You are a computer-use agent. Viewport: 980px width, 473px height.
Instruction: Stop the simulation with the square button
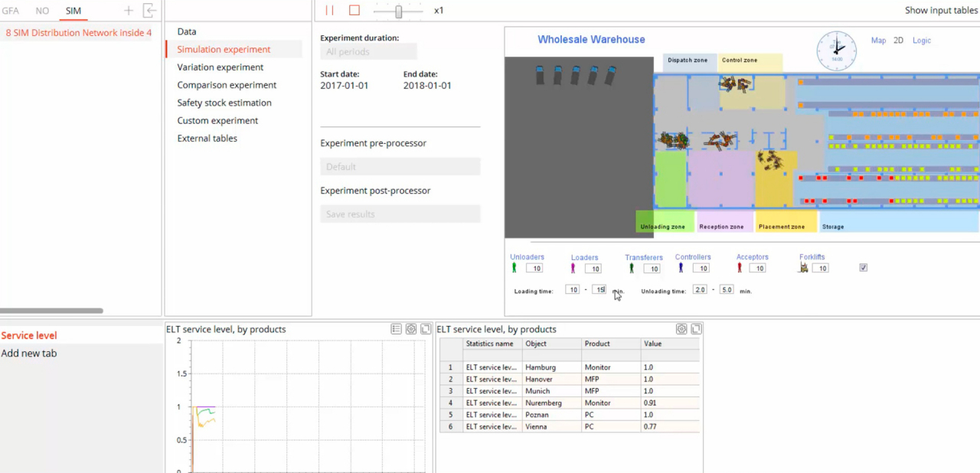354,11
